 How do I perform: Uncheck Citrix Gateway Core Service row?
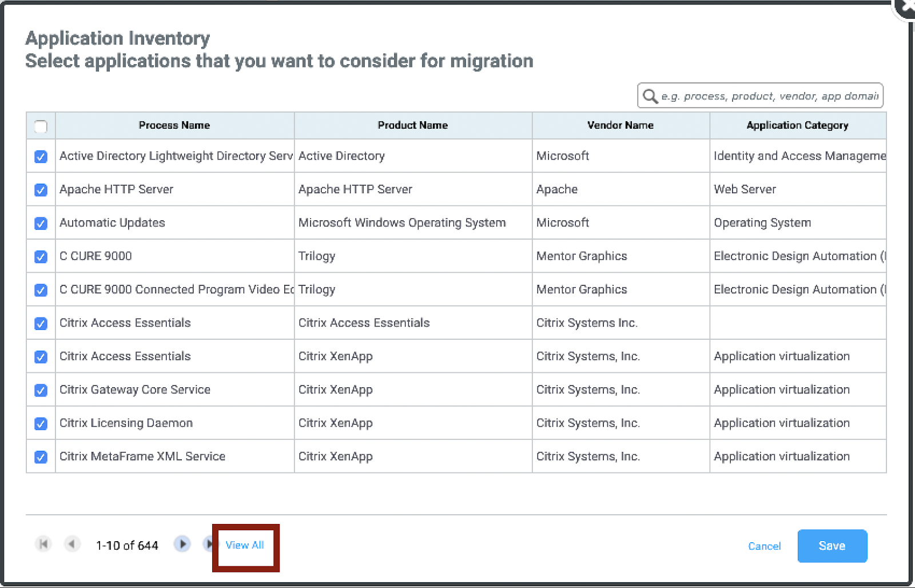click(x=41, y=390)
